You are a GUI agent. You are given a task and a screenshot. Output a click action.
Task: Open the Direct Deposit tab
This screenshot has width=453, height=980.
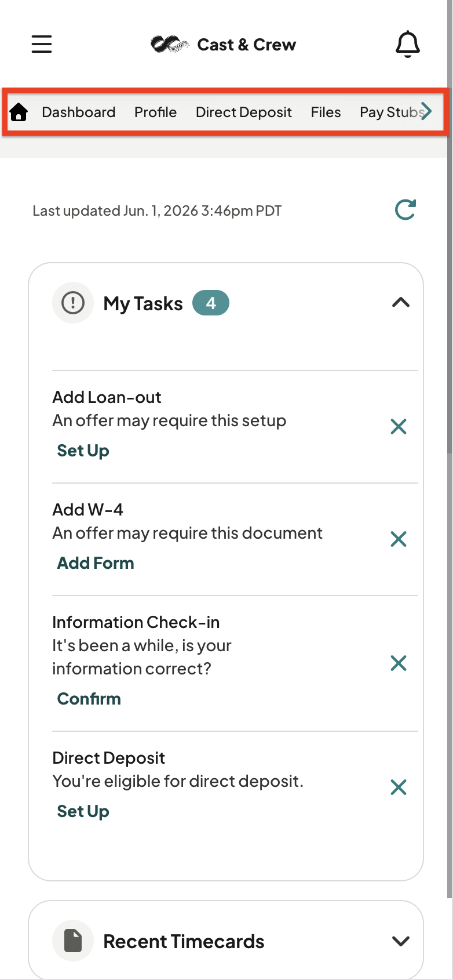click(x=244, y=112)
